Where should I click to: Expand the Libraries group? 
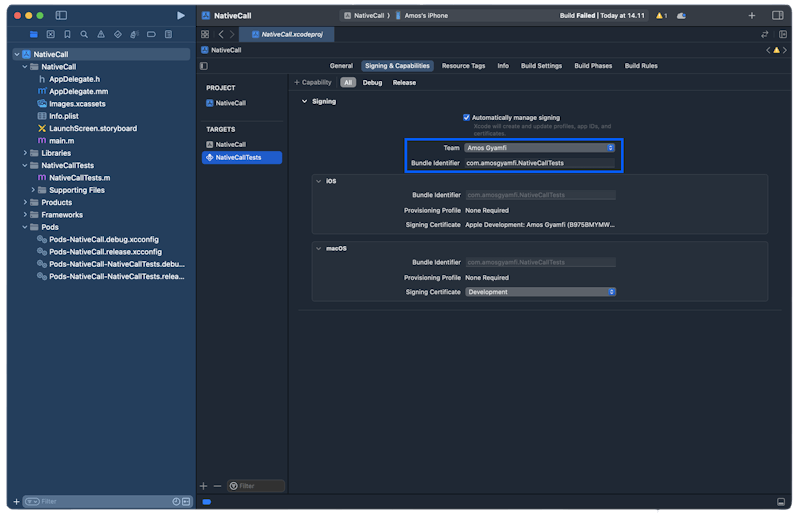click(x=25, y=153)
